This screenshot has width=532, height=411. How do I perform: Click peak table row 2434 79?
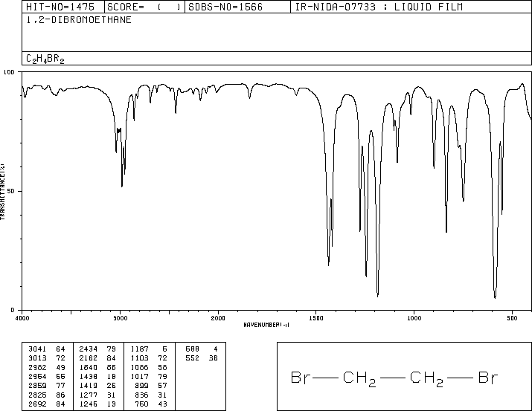[x=97, y=349]
